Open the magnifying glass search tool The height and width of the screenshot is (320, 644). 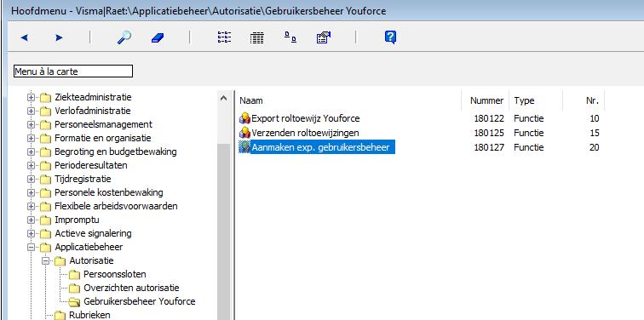point(124,37)
